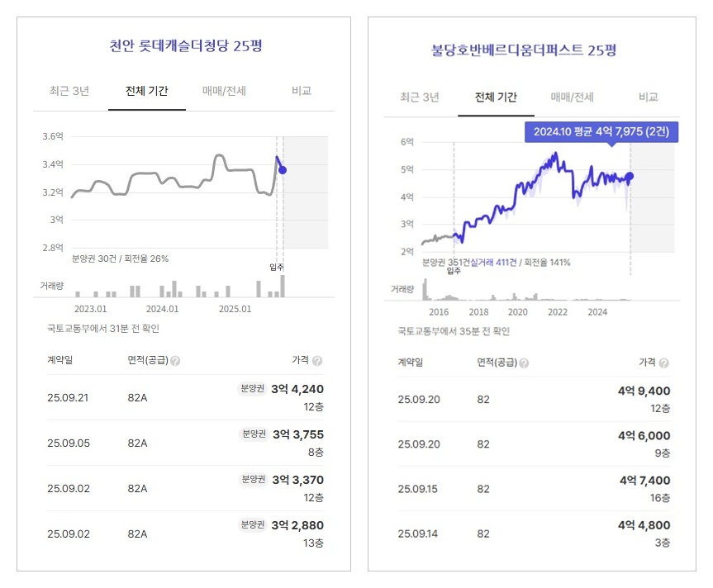Click help icon beside 가격 in 불당호반베르디움더퍼스트 panel
The image size is (713, 588).
tap(664, 363)
